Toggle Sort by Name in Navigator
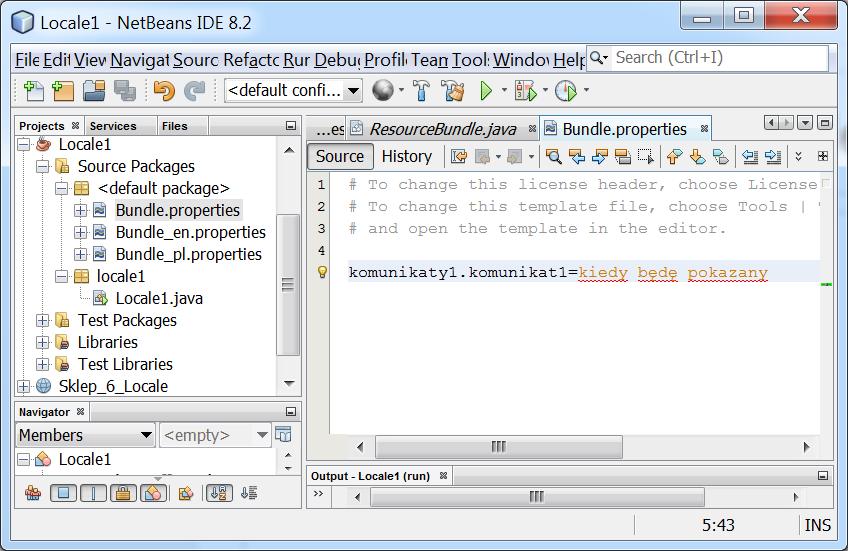848x551 pixels. (219, 493)
